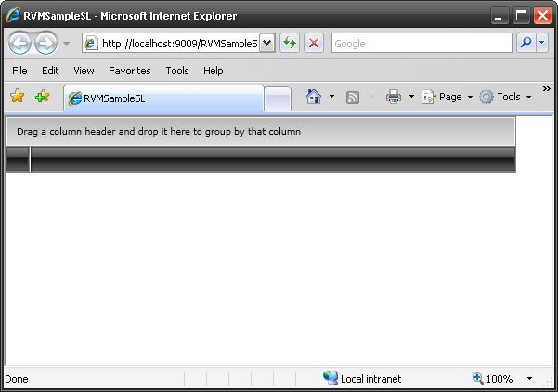This screenshot has width=558, height=392.
Task: Click the group-by column drop panel
Action: click(260, 132)
